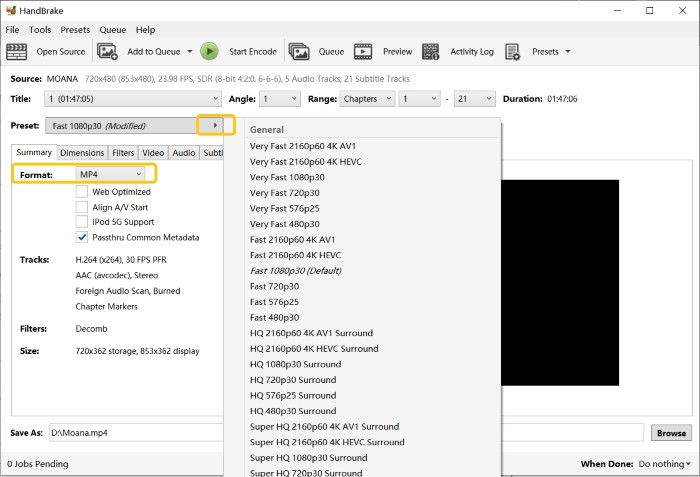Enable iPod 5G Support checkbox
Viewport: 700px width, 477px height.
tap(82, 222)
